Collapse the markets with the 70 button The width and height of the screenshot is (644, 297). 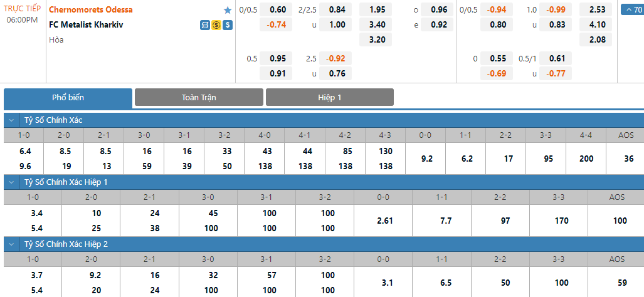pos(633,10)
